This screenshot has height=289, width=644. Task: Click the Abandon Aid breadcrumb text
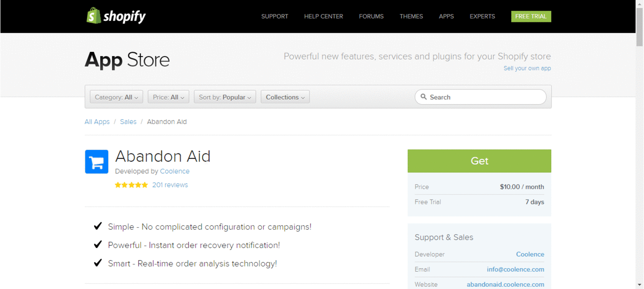click(x=167, y=122)
